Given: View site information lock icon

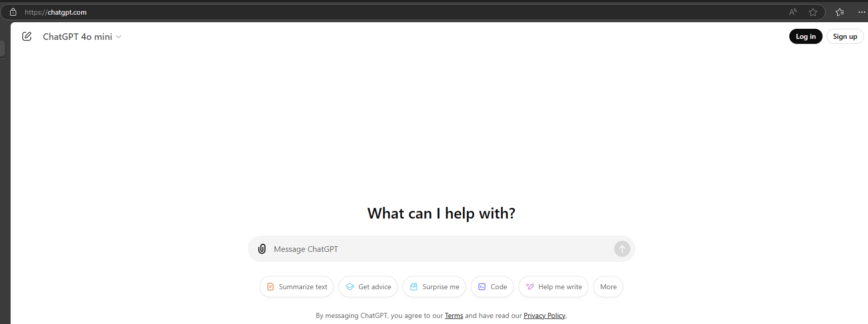Looking at the screenshot, I should 13,12.
